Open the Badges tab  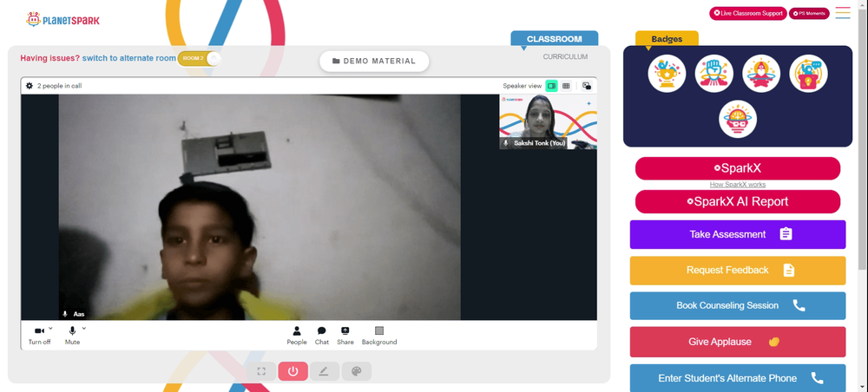click(x=667, y=39)
